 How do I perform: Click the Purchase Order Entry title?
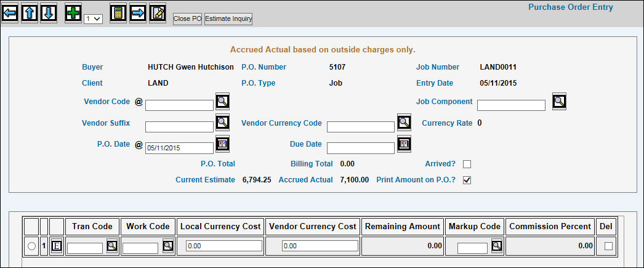tap(571, 7)
